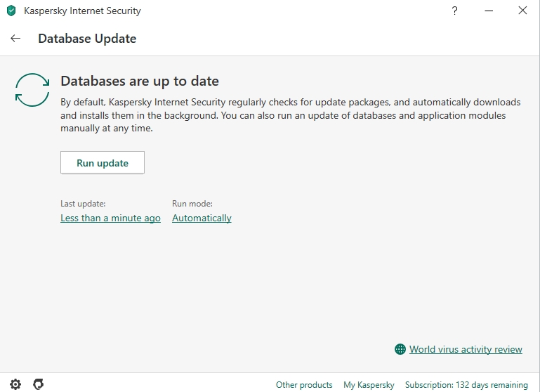
Task: Click the circular update arrows icon
Action: click(x=32, y=90)
